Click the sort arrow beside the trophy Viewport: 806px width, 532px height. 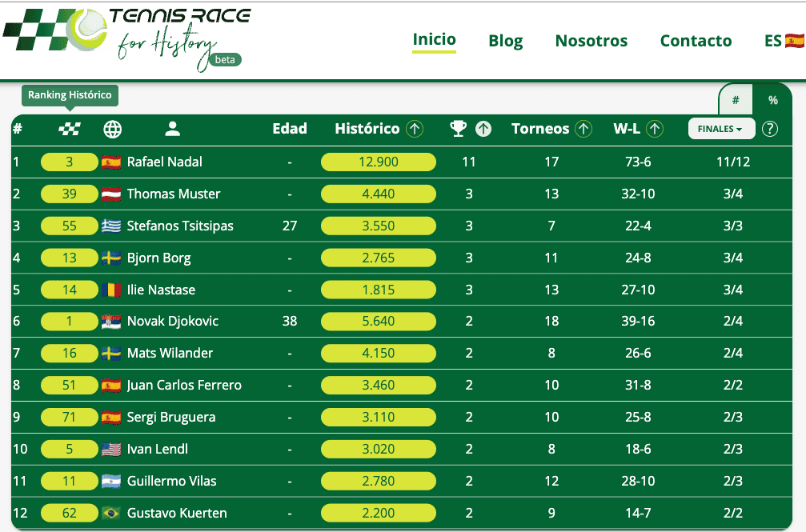click(483, 129)
